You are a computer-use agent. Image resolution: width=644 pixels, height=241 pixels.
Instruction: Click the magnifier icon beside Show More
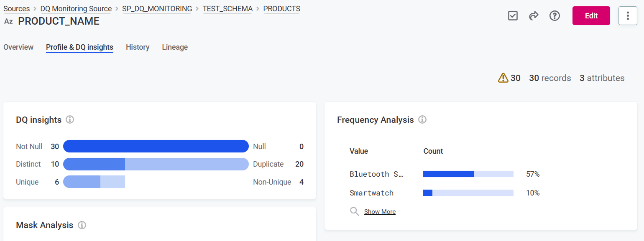pos(355,211)
